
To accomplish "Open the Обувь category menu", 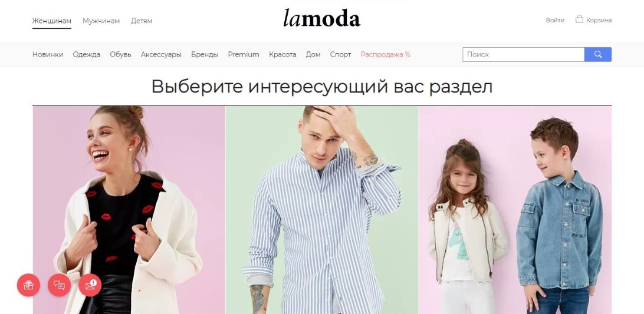I will (120, 55).
